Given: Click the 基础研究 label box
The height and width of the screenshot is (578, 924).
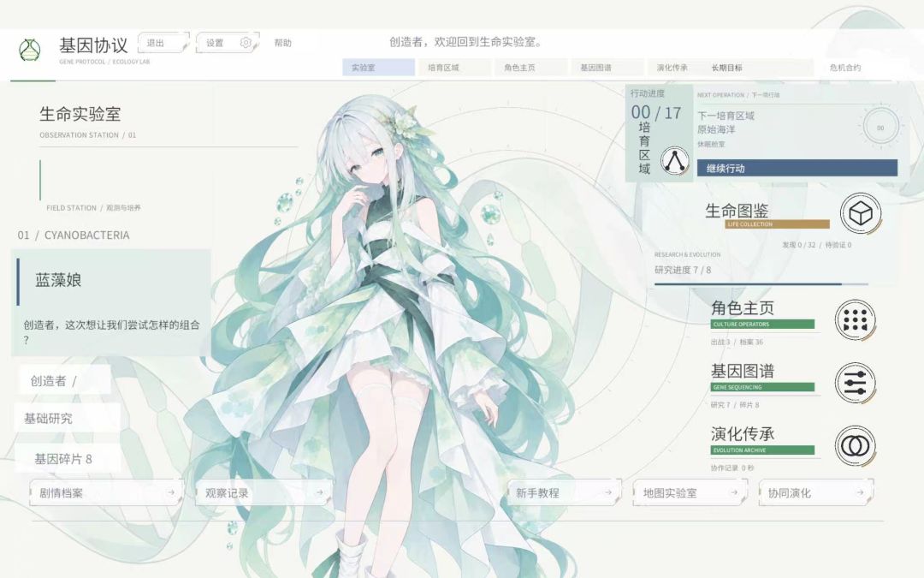Looking at the screenshot, I should (x=68, y=418).
